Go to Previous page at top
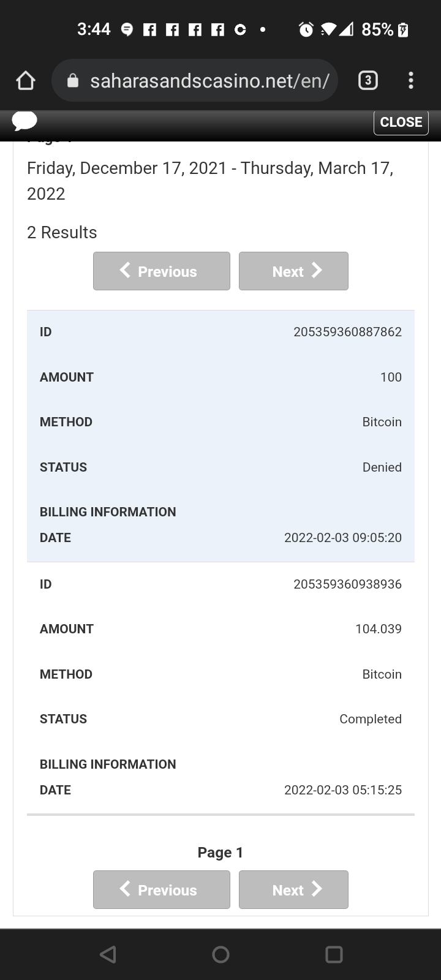This screenshot has width=441, height=980. click(162, 271)
